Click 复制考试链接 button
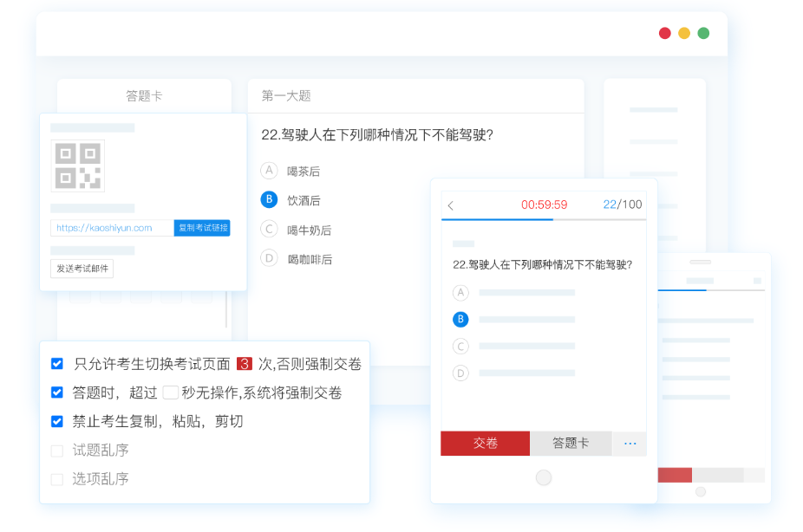Image resolution: width=803 pixels, height=532 pixels. click(x=202, y=228)
